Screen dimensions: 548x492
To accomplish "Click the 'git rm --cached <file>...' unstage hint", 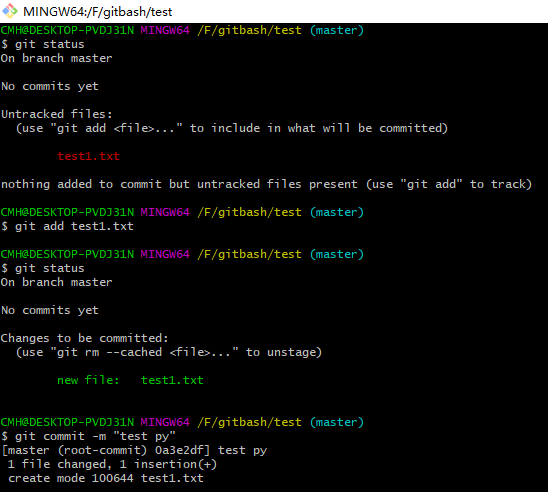I will click(x=169, y=352).
